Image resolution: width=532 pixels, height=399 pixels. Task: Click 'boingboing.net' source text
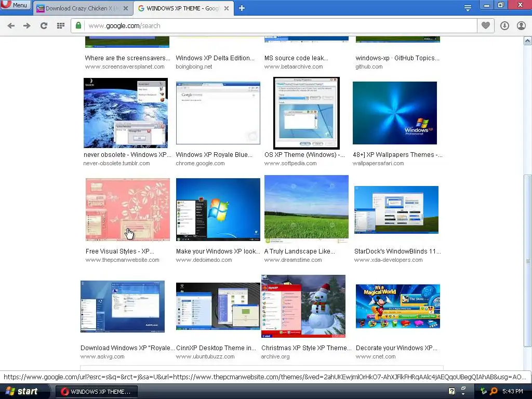point(194,67)
